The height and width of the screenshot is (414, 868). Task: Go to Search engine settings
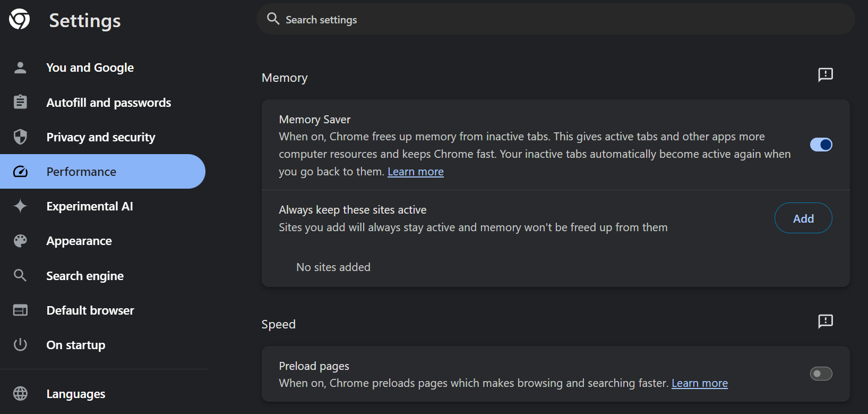pyautogui.click(x=85, y=276)
